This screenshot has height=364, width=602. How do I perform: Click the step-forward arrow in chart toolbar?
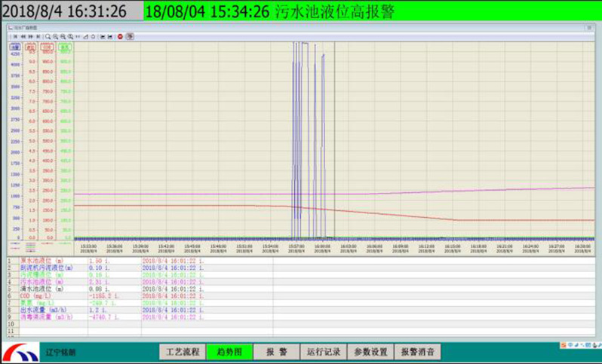coord(29,36)
